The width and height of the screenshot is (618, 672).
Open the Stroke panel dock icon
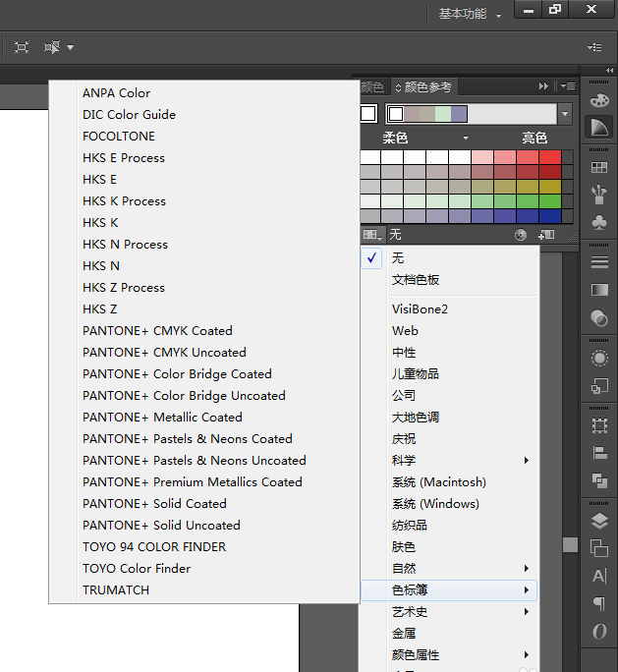[599, 262]
